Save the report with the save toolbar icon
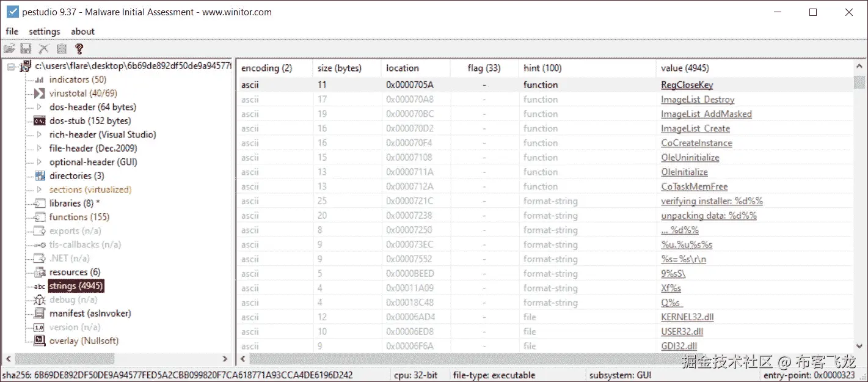The image size is (868, 382). coord(26,48)
